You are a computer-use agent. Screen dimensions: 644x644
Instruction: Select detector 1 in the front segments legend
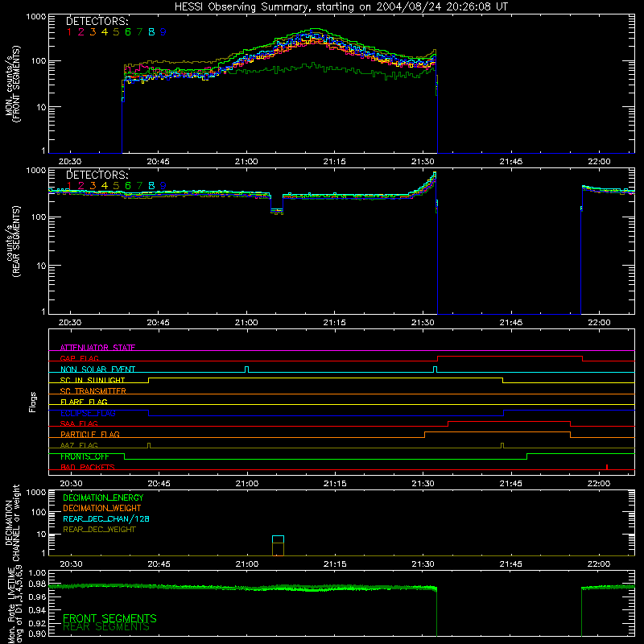pyautogui.click(x=69, y=32)
